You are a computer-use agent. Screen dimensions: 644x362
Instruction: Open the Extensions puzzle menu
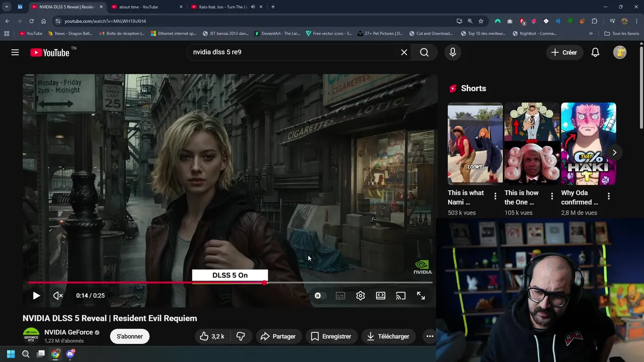click(x=595, y=21)
